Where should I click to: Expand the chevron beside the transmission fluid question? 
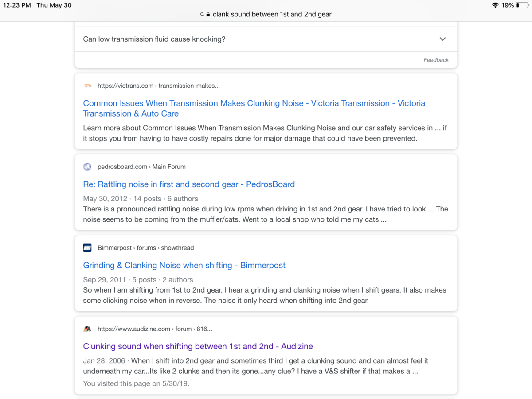pos(442,39)
